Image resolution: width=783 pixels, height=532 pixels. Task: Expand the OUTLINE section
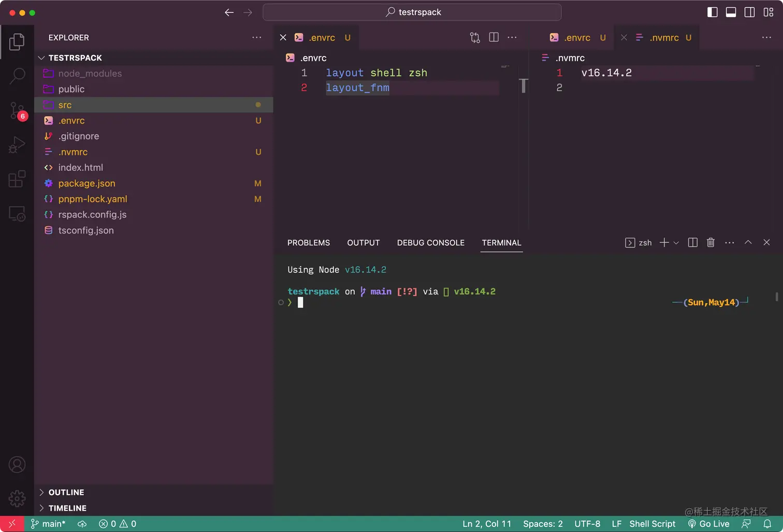[154, 492]
